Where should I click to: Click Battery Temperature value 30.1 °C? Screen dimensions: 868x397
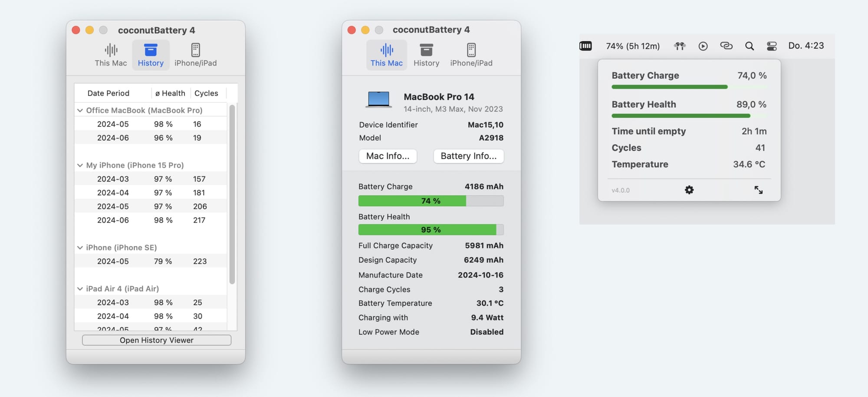click(490, 303)
